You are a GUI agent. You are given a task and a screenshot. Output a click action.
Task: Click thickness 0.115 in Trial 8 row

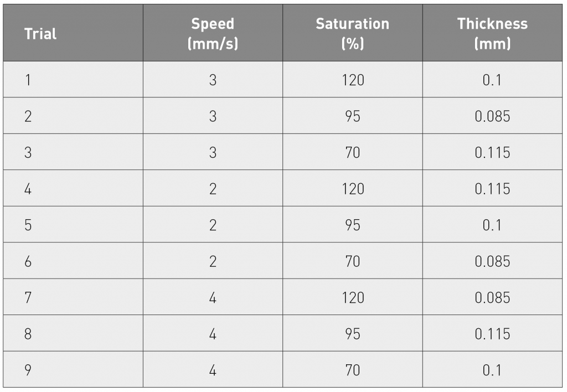(492, 333)
